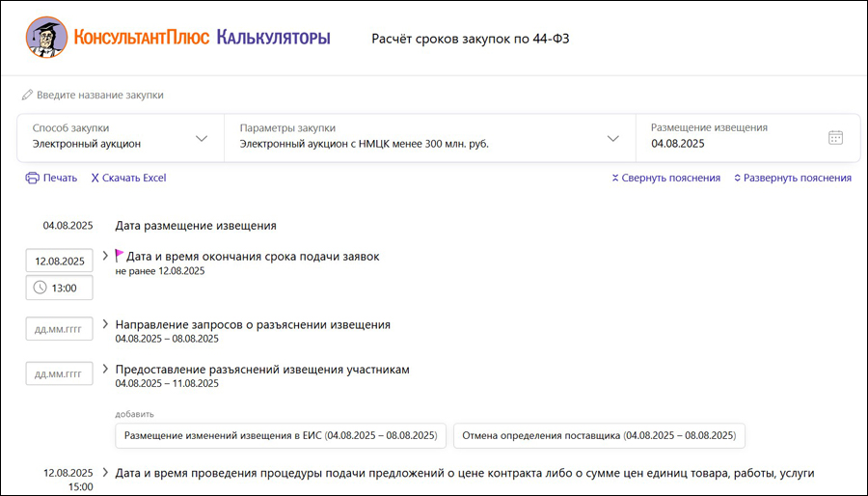Expand Направление запросов о разъяснении извещения details
The width and height of the screenshot is (868, 496).
[105, 324]
